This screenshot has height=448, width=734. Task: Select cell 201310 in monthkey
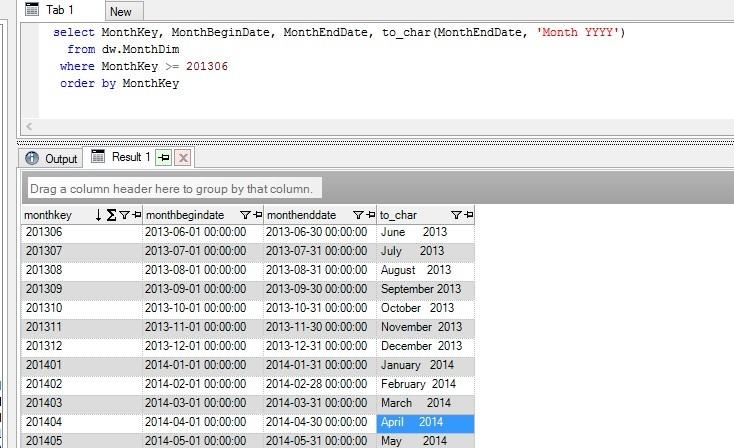click(x=81, y=308)
